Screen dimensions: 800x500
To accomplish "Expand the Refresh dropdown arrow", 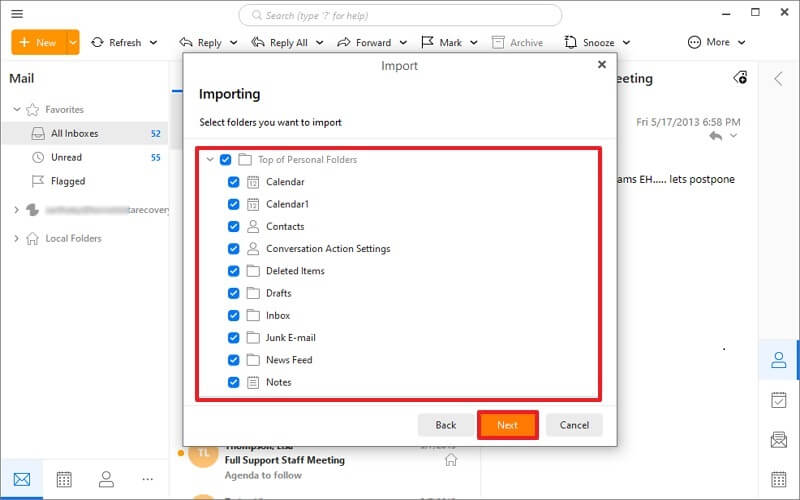I will click(153, 43).
